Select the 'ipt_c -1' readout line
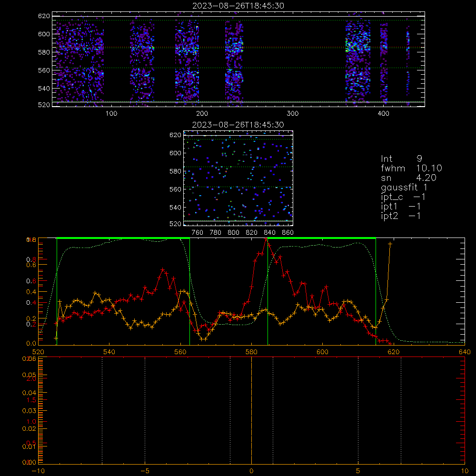Image resolution: width=476 pixels, height=476 pixels. tap(403, 197)
